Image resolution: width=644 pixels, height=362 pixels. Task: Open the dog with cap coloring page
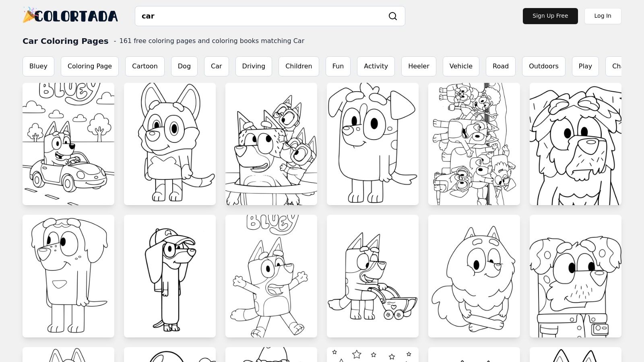[x=169, y=276]
